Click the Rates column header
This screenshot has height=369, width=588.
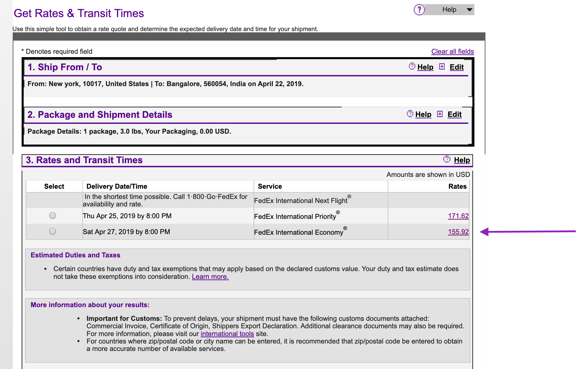tap(457, 187)
